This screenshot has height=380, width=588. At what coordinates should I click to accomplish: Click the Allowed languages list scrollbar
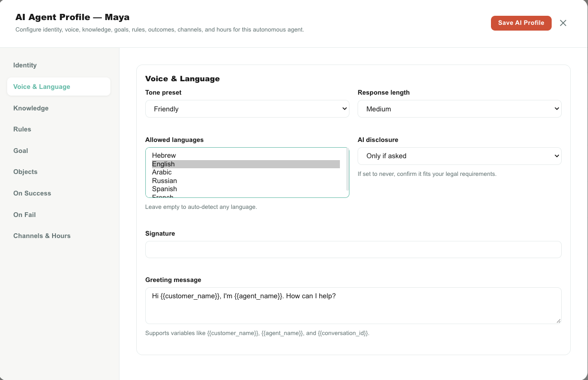click(x=347, y=170)
